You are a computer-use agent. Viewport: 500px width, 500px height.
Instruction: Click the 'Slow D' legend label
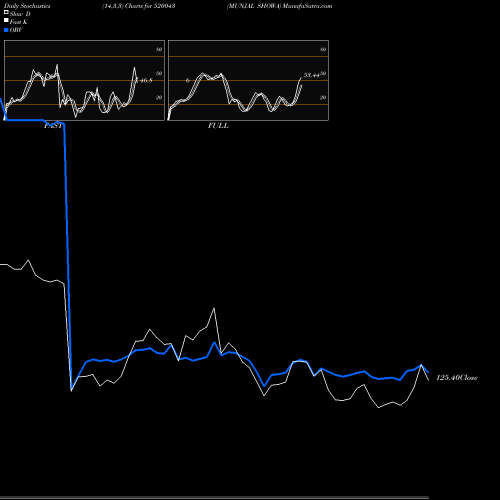(x=20, y=14)
